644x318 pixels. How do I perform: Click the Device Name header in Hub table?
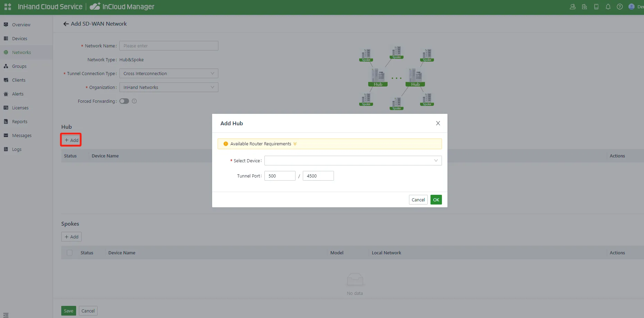point(105,156)
